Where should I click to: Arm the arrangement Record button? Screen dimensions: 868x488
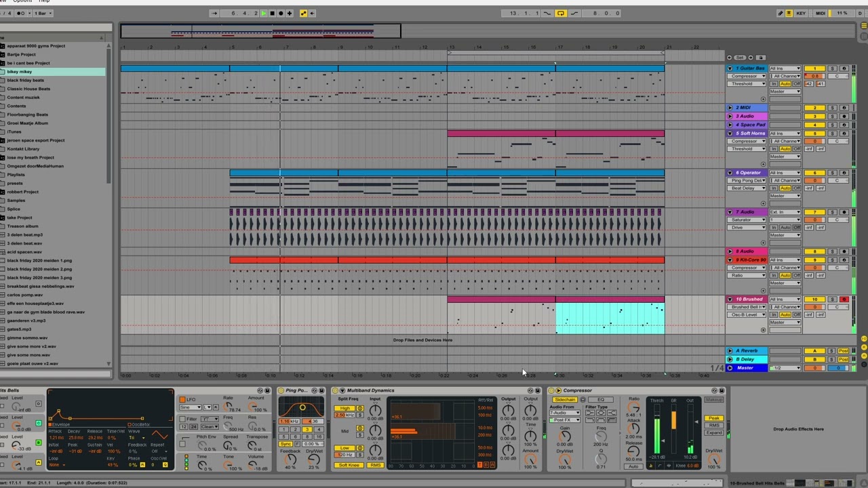click(x=281, y=13)
